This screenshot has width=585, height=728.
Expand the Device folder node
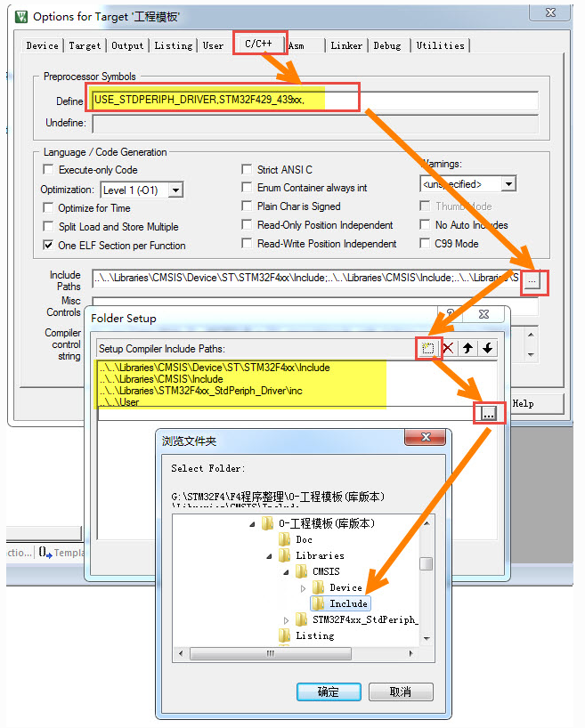(x=304, y=588)
